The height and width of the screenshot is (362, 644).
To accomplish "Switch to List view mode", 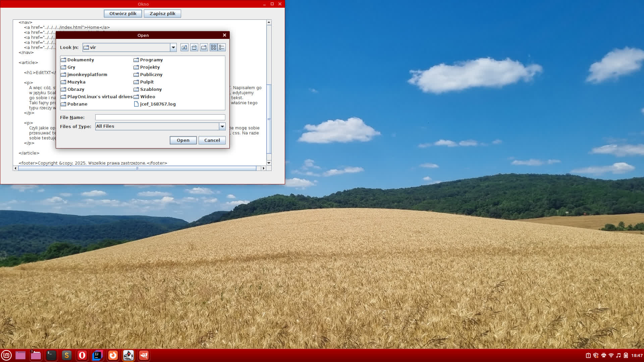I will tap(214, 48).
